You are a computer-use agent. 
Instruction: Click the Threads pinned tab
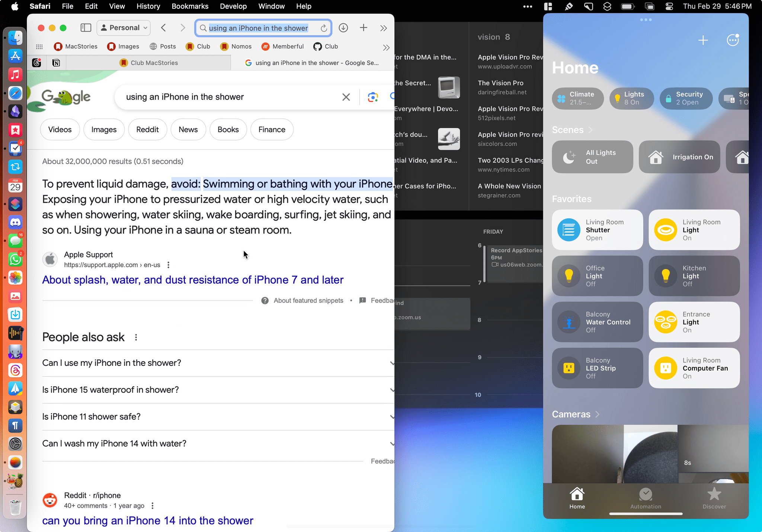36,63
